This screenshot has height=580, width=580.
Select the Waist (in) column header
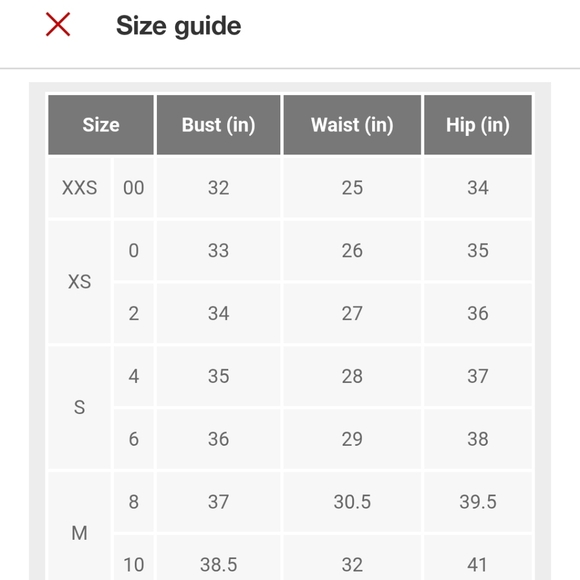[352, 125]
